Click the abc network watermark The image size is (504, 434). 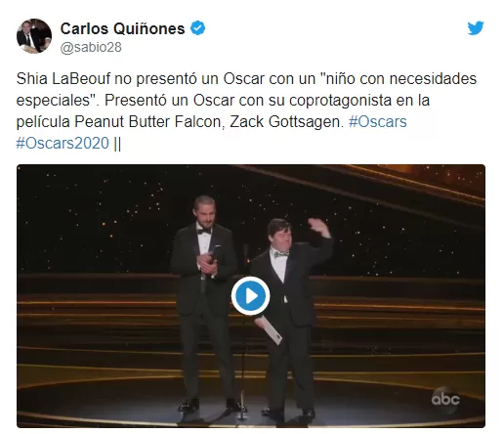click(x=445, y=400)
